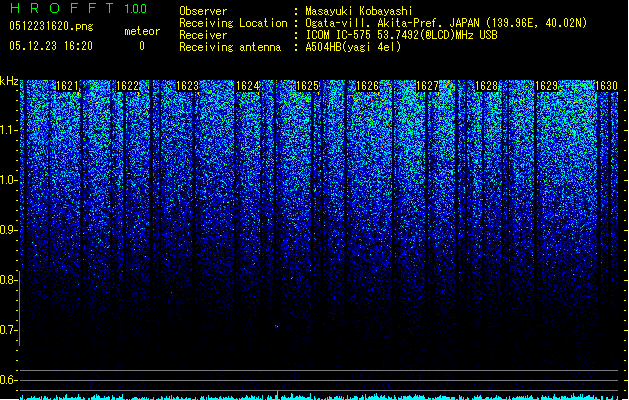The width and height of the screenshot is (629, 400).
Task: Click the 0.8 frequency axis label
Action: pyautogui.click(x=8, y=280)
